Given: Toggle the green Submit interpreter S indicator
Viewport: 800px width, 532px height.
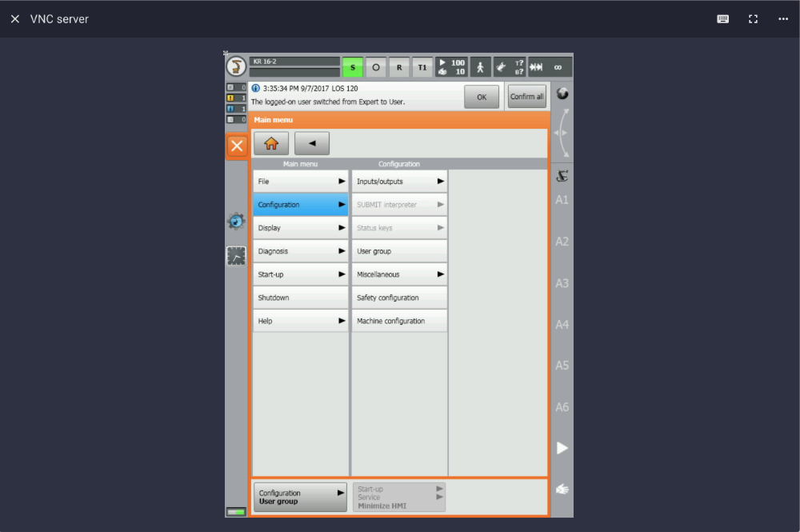Looking at the screenshot, I should pos(352,67).
